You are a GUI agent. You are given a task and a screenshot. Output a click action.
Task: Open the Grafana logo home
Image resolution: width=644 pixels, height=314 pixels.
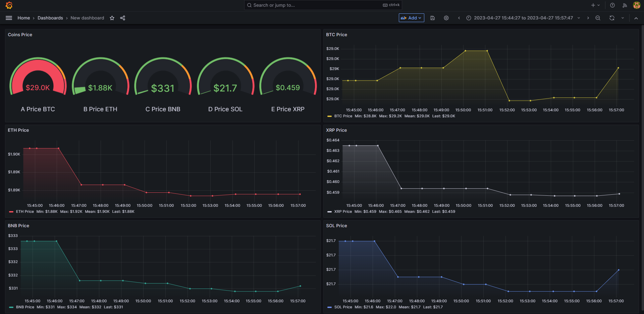pyautogui.click(x=9, y=5)
